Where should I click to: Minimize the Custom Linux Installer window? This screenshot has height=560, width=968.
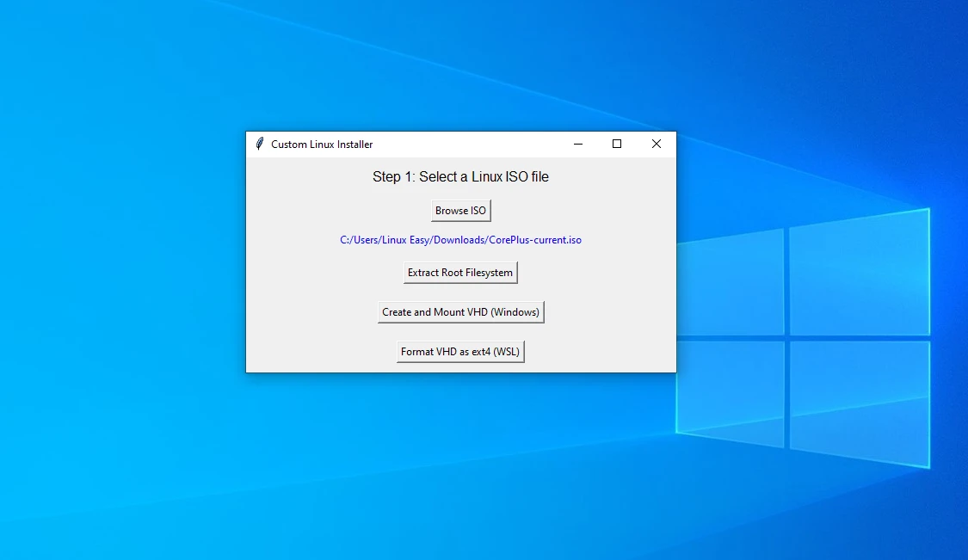577,144
